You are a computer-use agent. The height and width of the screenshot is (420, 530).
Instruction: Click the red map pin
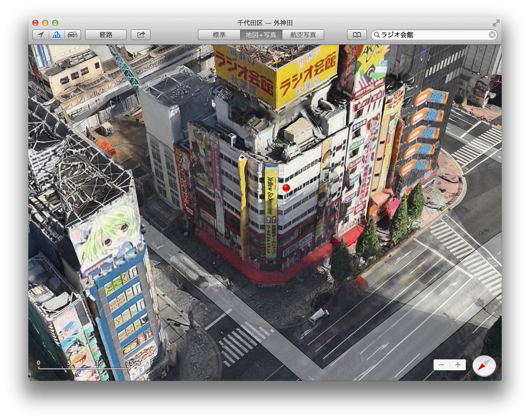(x=286, y=188)
